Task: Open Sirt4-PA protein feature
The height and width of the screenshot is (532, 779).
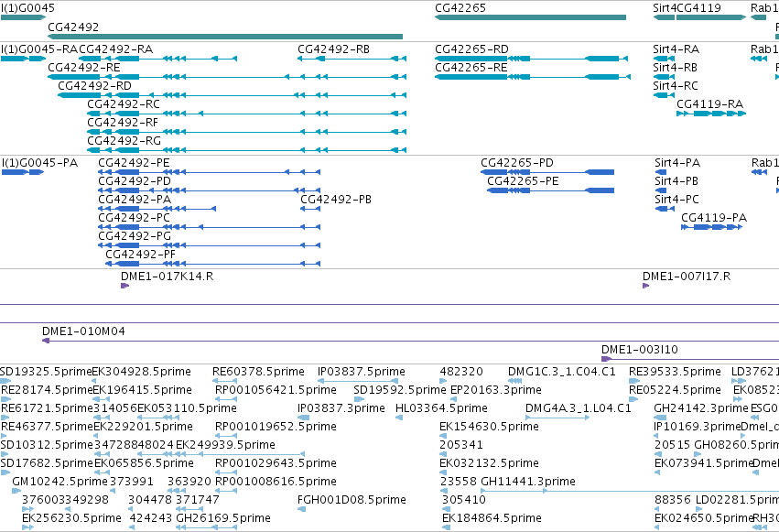Action: click(661, 172)
